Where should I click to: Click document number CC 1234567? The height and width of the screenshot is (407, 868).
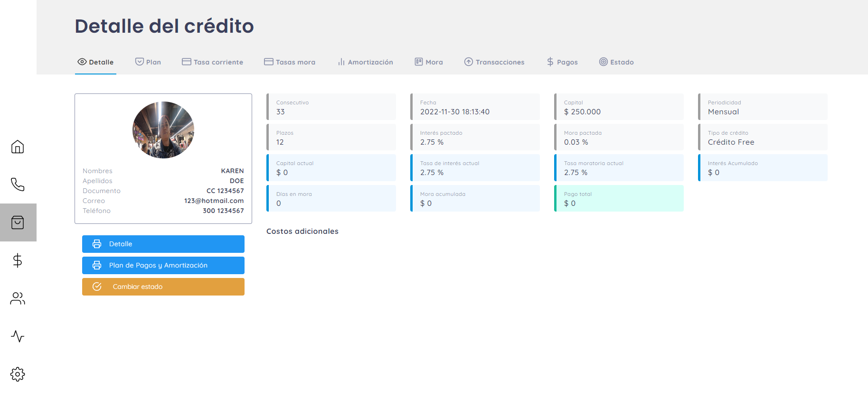[225, 191]
